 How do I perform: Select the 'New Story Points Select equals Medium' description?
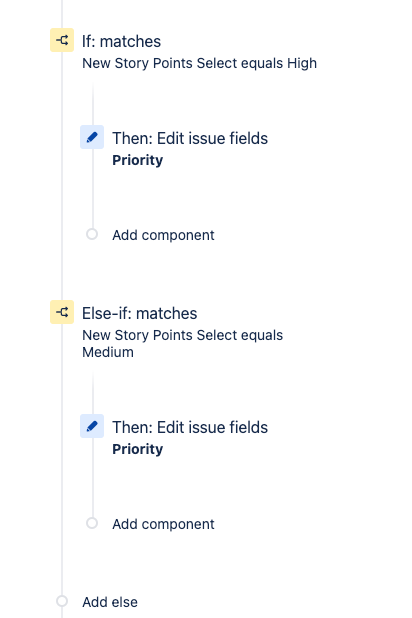(x=183, y=344)
